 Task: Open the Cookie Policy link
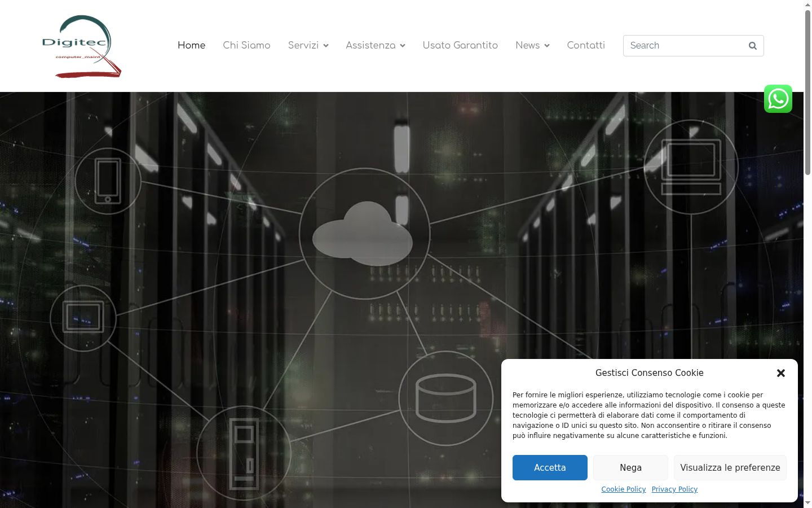(x=624, y=489)
